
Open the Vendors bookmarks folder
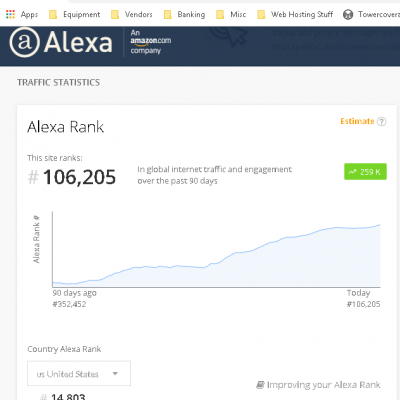pyautogui.click(x=132, y=14)
